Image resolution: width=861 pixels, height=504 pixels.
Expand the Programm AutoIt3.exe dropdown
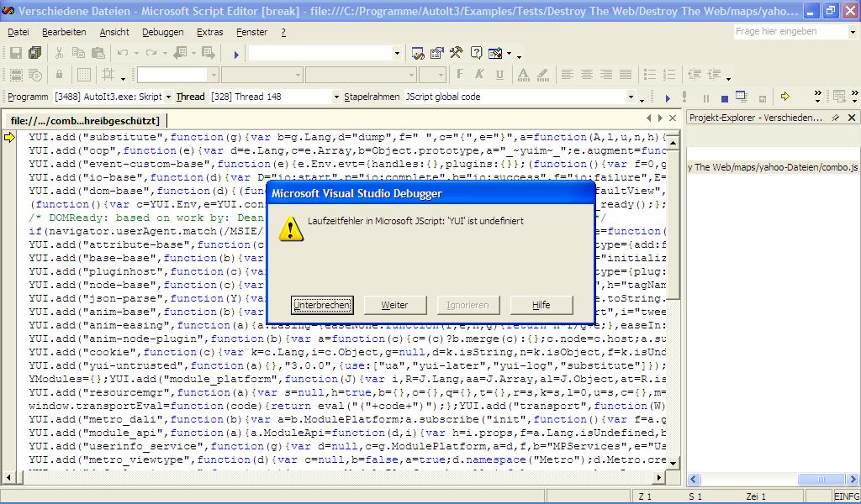[x=168, y=97]
